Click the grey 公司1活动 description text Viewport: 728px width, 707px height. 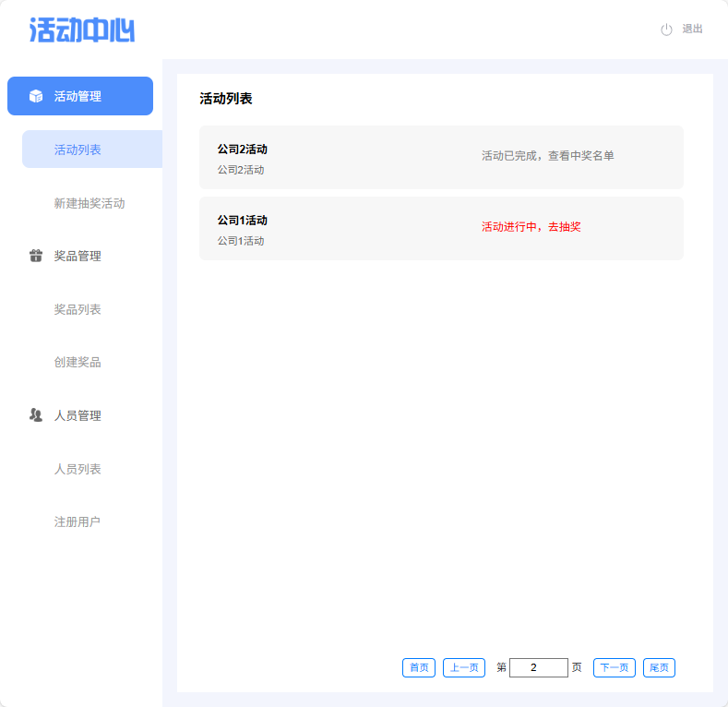click(x=241, y=241)
